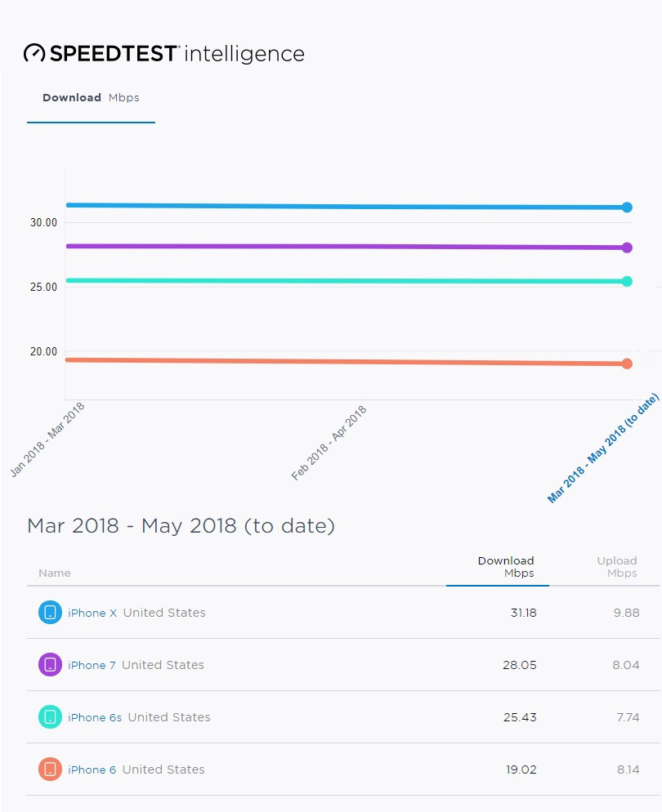Screen dimensions: 662x812
Task: Click United States text in iPhone 6 row
Action: [163, 770]
